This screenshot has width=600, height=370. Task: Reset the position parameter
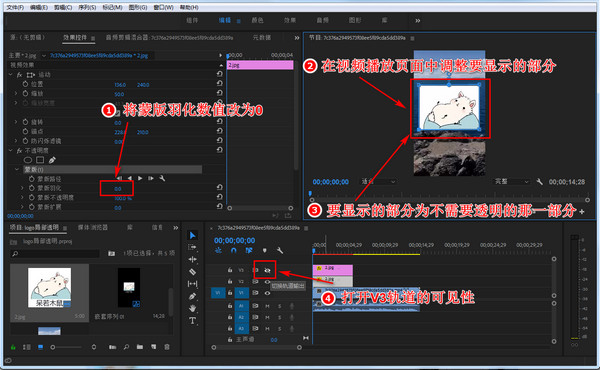(220, 84)
